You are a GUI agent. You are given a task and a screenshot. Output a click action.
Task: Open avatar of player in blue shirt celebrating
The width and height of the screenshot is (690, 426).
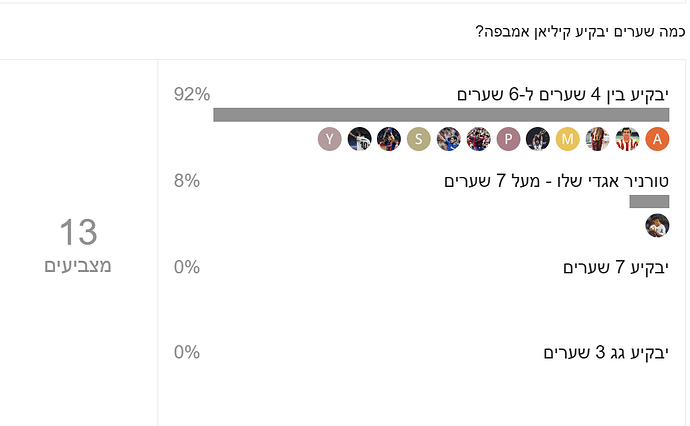(x=448, y=139)
